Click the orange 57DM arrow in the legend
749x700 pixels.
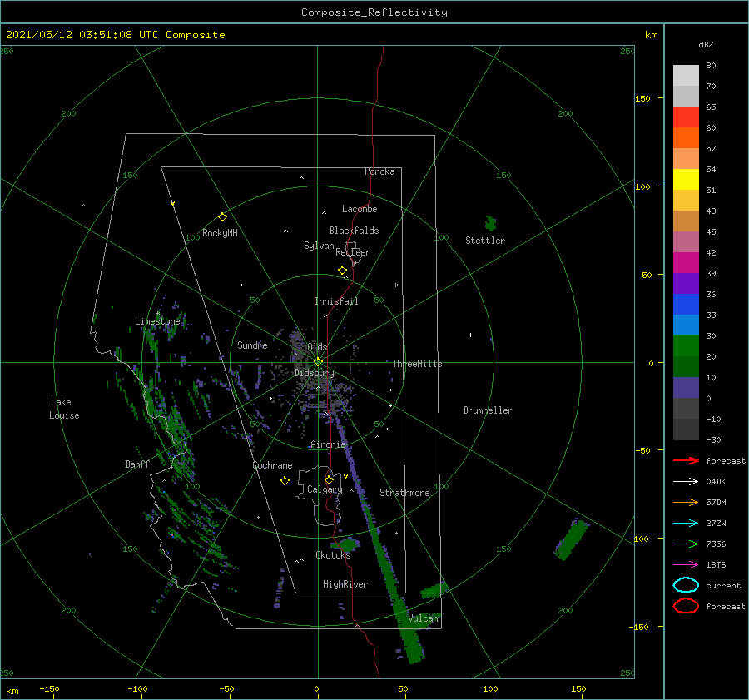[686, 502]
